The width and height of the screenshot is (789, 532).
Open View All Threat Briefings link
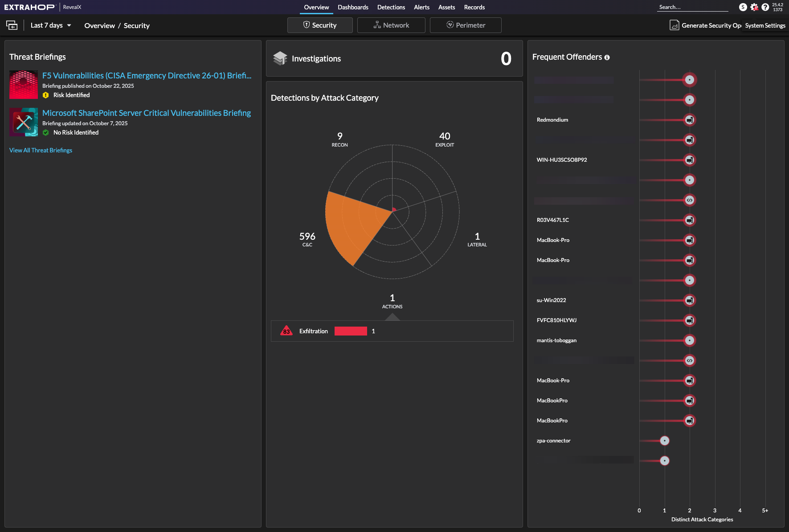pyautogui.click(x=41, y=150)
